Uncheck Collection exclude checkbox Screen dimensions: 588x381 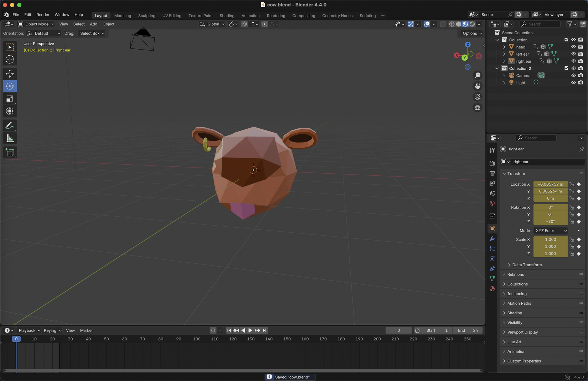(566, 40)
